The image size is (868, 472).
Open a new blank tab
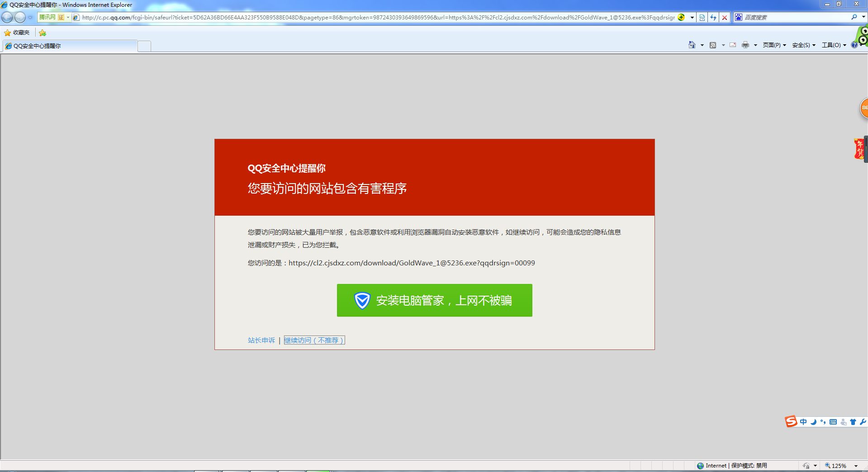point(144,46)
